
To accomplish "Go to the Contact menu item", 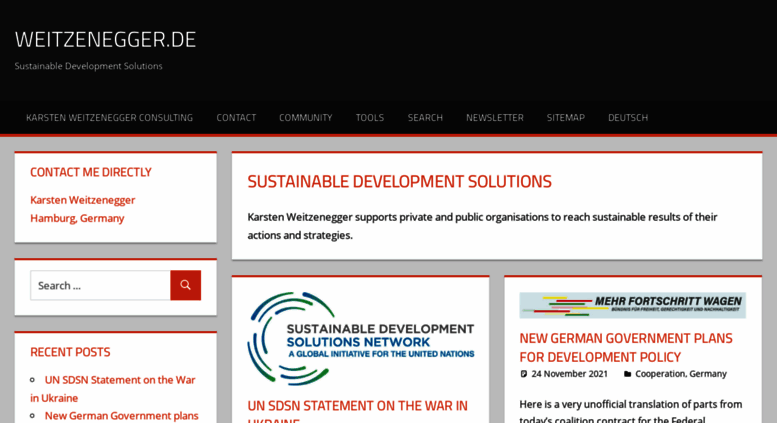I will [x=236, y=117].
